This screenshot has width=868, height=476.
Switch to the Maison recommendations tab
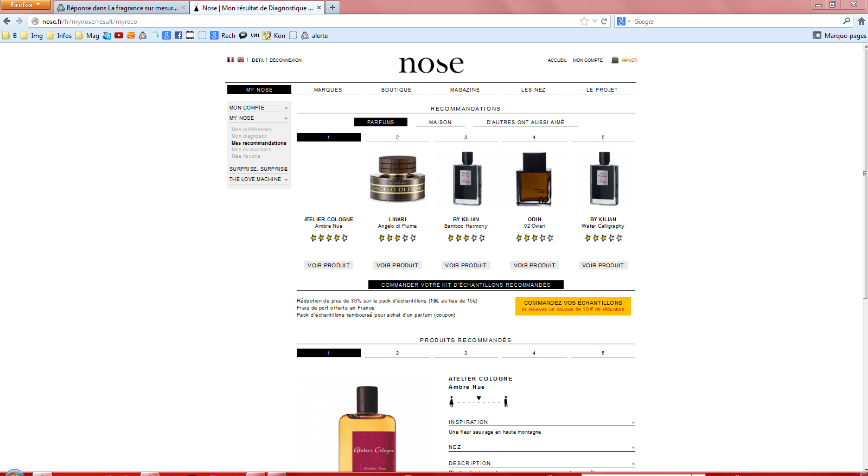pyautogui.click(x=440, y=123)
